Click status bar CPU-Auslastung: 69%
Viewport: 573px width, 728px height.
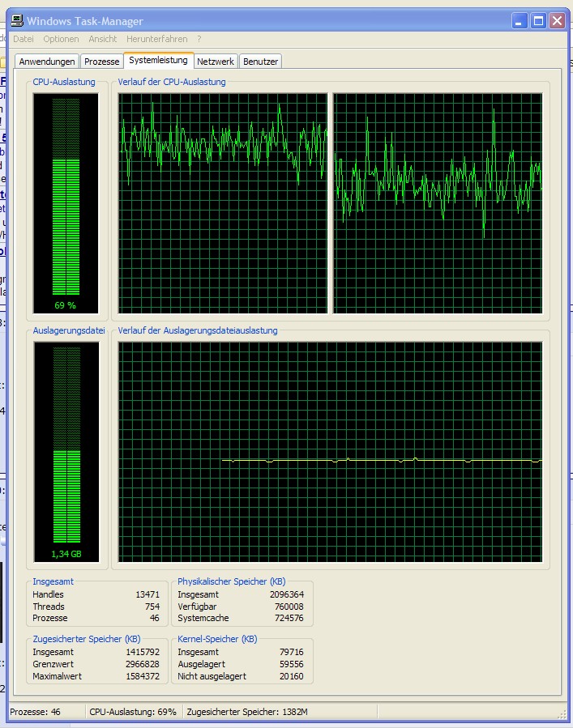tap(133, 712)
